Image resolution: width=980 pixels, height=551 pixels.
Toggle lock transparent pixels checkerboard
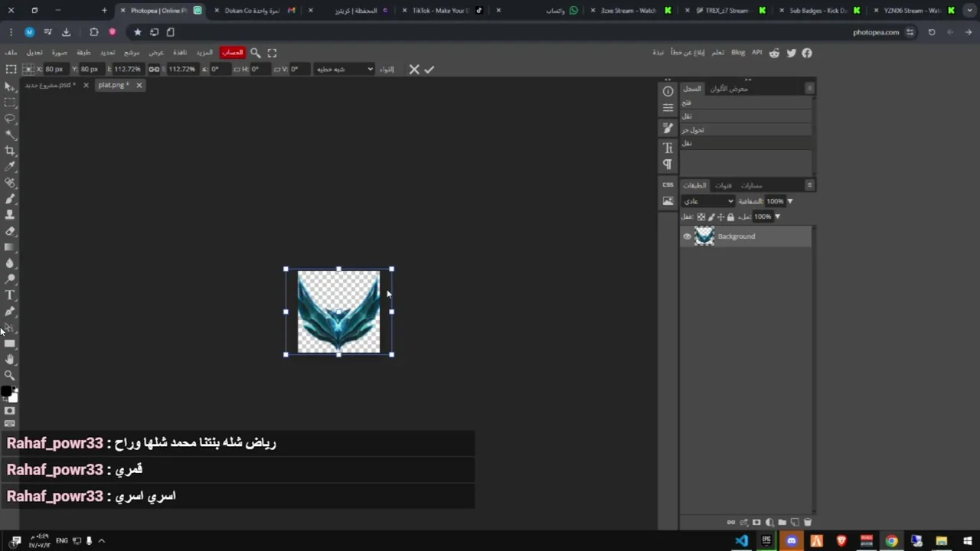[x=701, y=217]
